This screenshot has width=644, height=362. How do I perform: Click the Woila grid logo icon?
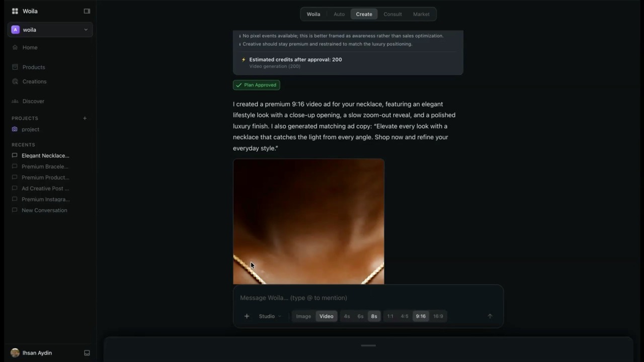pos(15,11)
